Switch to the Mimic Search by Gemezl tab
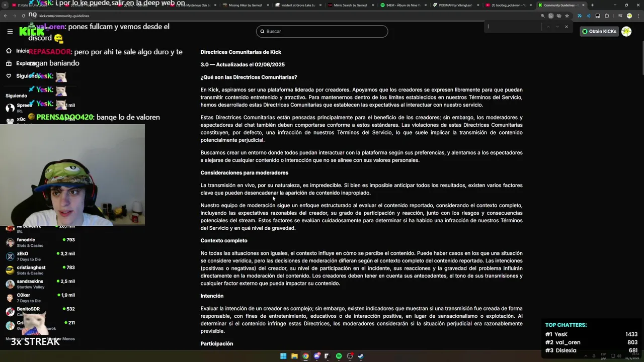This screenshot has height=362, width=644. (350, 5)
